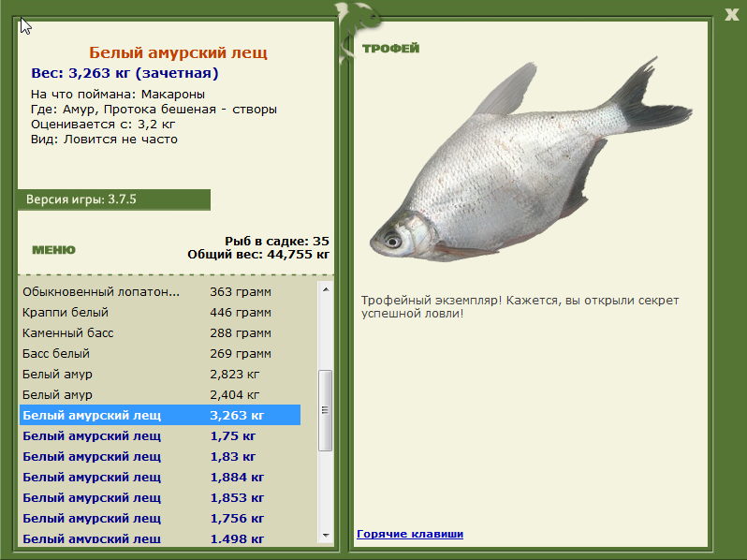Click the Оценивается с: 3,2 кг line

pyautogui.click(x=103, y=125)
